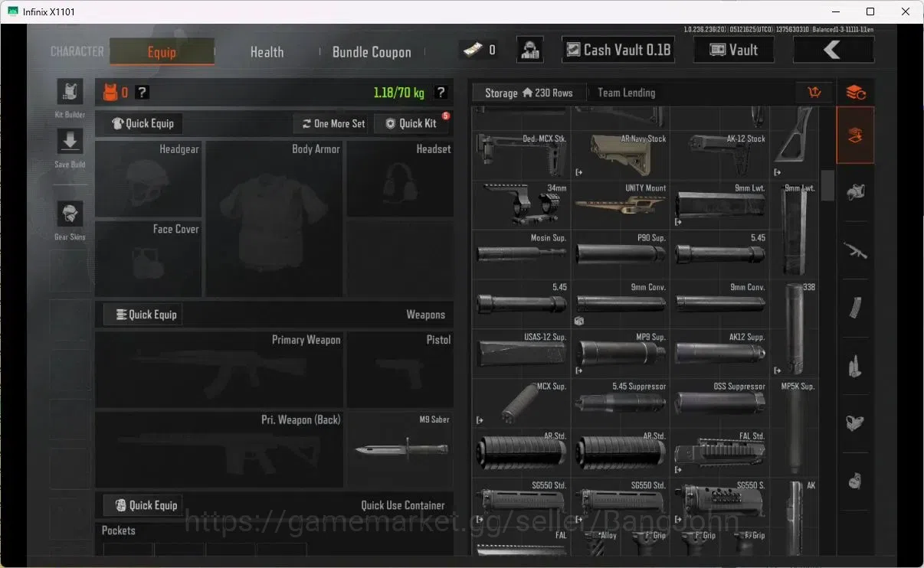The image size is (924, 568).
Task: Select the empty Headgear slot
Action: coord(149,179)
